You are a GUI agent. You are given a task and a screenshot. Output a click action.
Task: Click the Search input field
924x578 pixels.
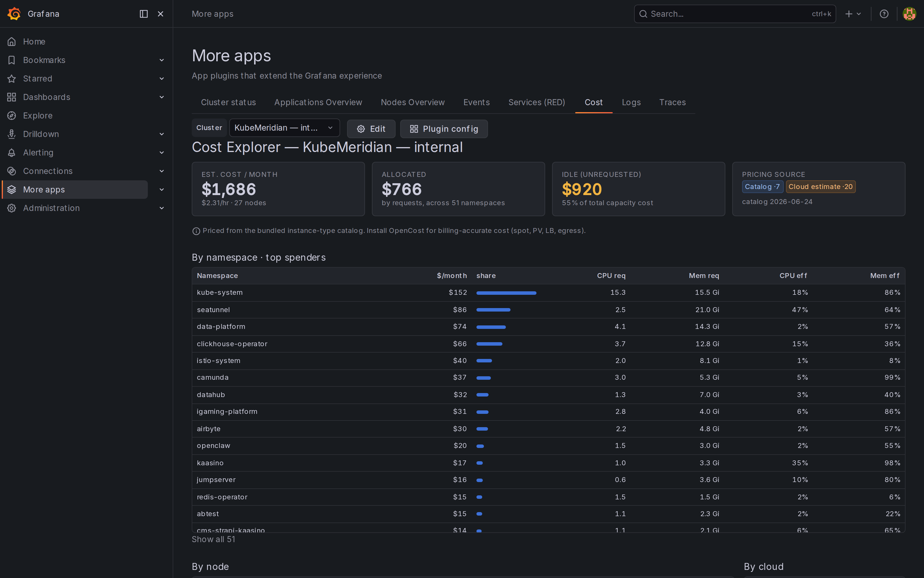735,14
